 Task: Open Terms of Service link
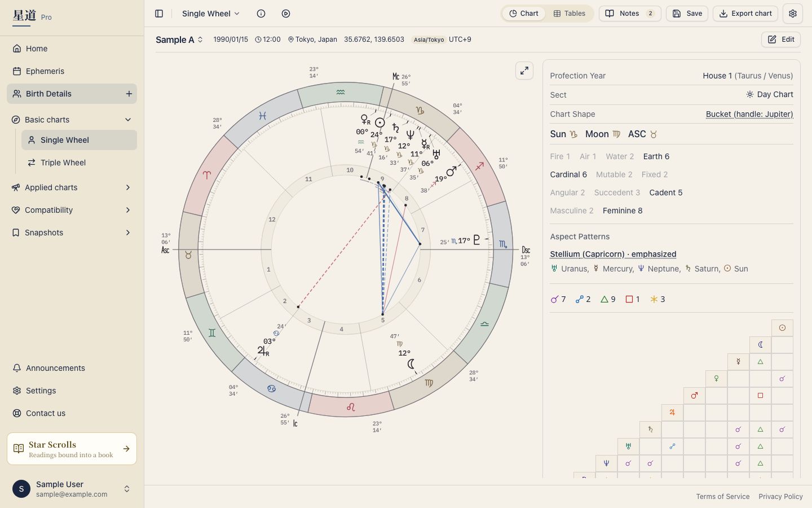click(x=723, y=497)
